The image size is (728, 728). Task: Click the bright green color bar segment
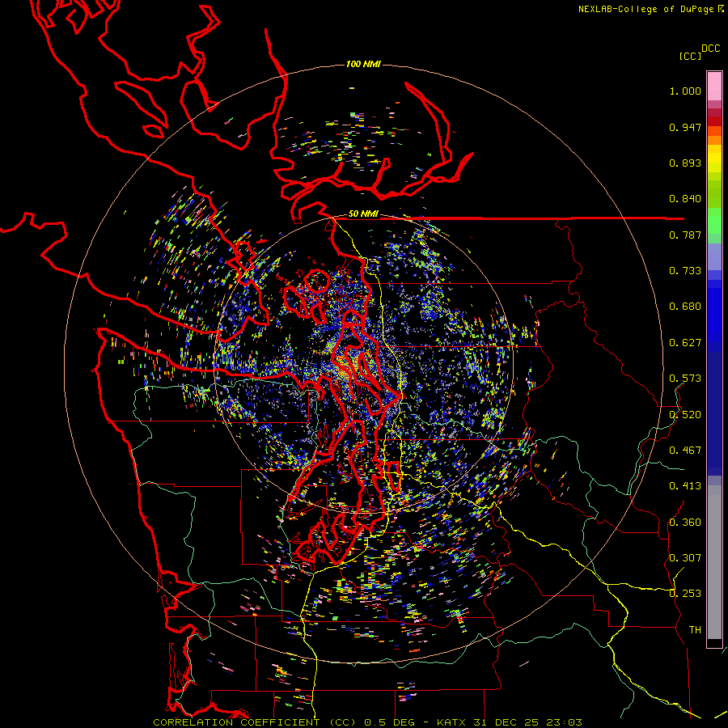coord(714,221)
